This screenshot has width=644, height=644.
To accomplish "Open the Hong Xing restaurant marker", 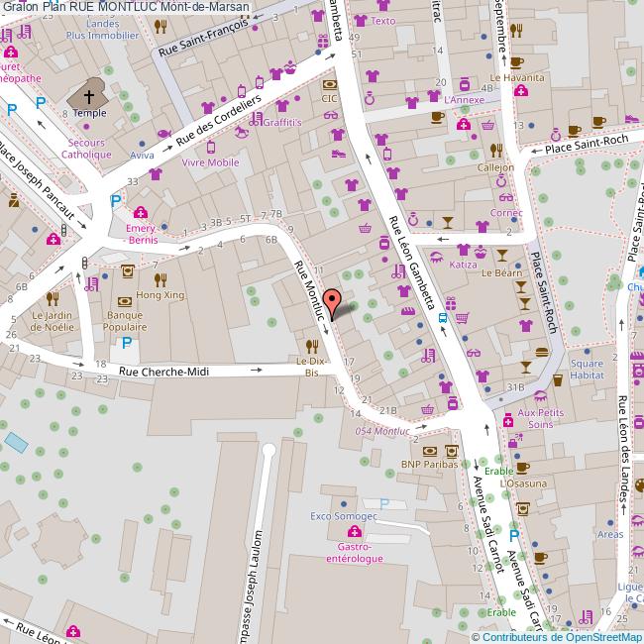I will point(160,279).
